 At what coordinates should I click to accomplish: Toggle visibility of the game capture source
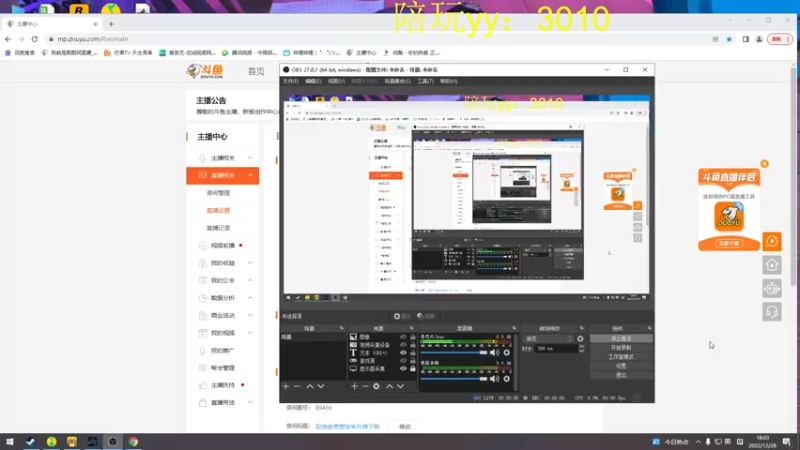(403, 361)
